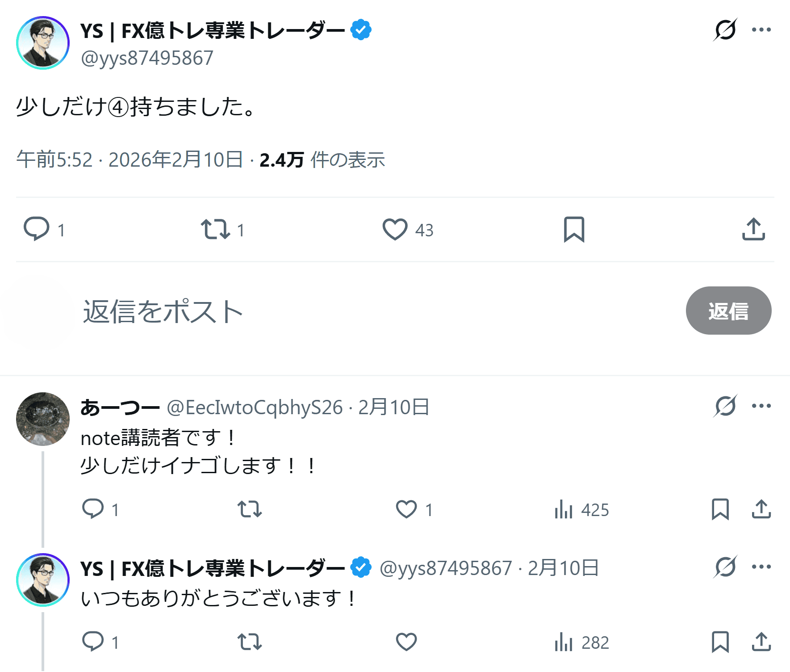Screen dimensions: 790x672
Task: Like the main post with 43 likes
Action: (x=395, y=230)
